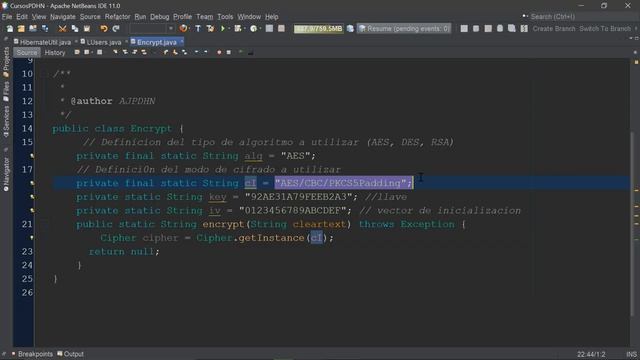Screen dimensions: 640x360
Task: Click the Find Selection icon in editor toolbar
Action: [x=115, y=52]
